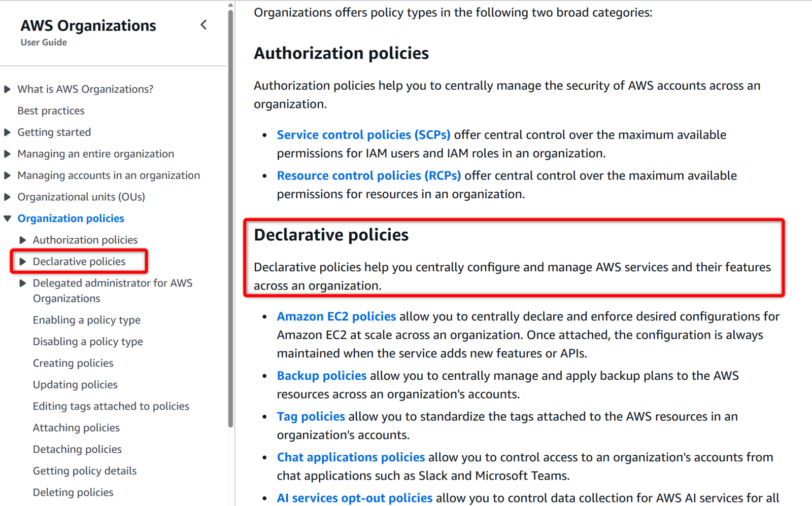Collapse the Organization policies section arrow

pyautogui.click(x=7, y=219)
